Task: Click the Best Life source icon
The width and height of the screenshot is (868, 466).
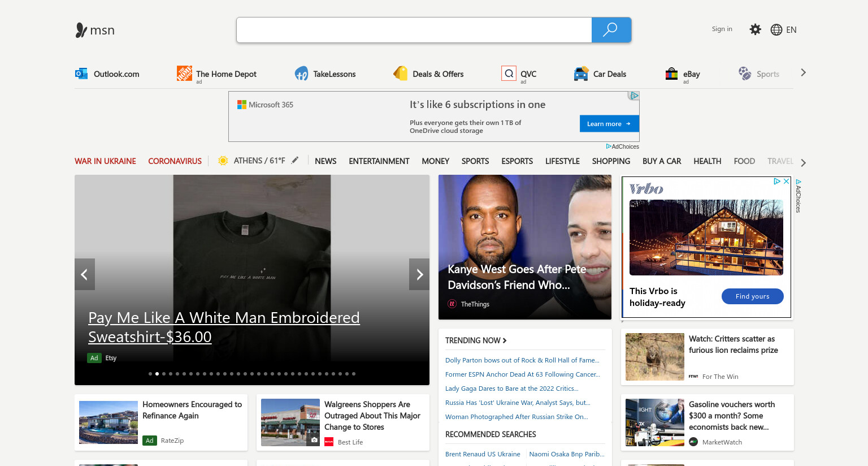Action: [x=329, y=442]
